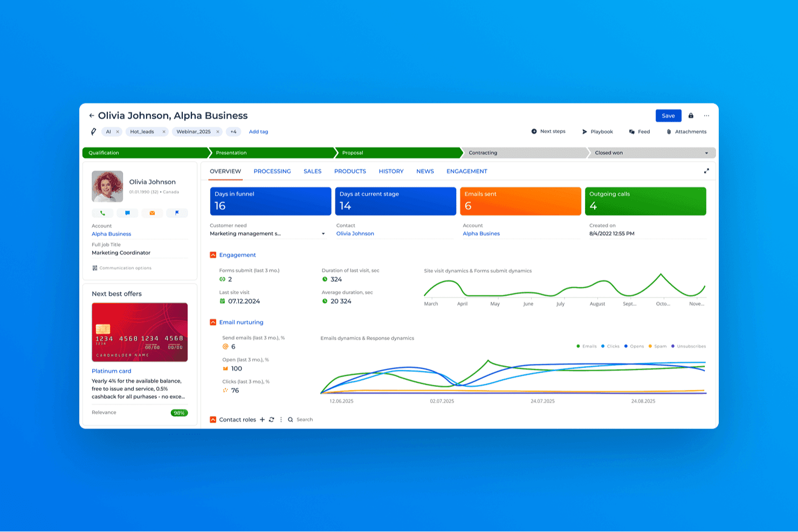
Task: Open Communication options
Action: (122, 268)
